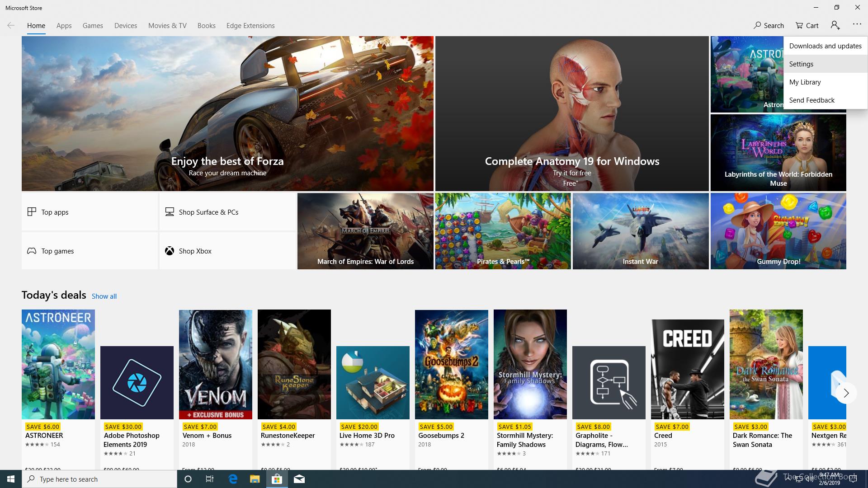Open Complete Anatomy 19 for Windows banner
This screenshot has width=868, height=488.
coord(572,113)
